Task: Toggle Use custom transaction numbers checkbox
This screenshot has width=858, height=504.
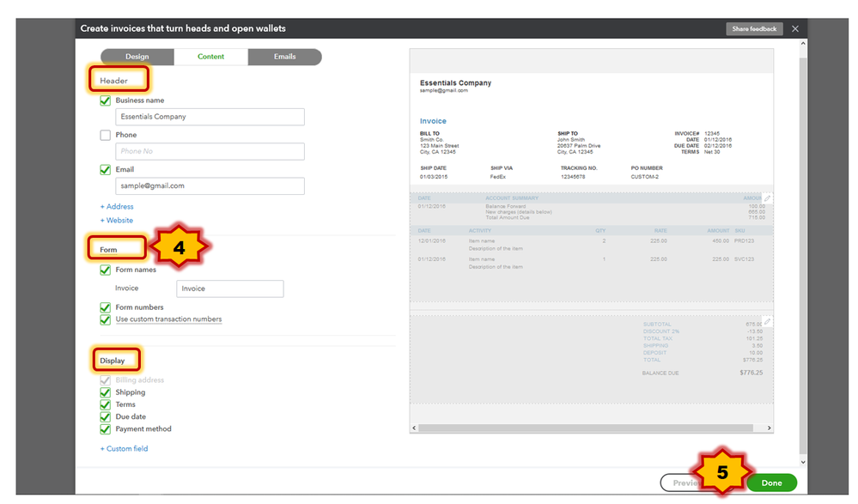Action: coord(105,319)
